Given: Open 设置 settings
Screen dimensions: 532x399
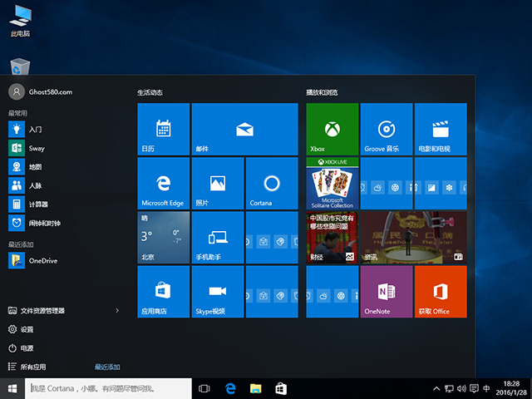Looking at the screenshot, I should [27, 329].
